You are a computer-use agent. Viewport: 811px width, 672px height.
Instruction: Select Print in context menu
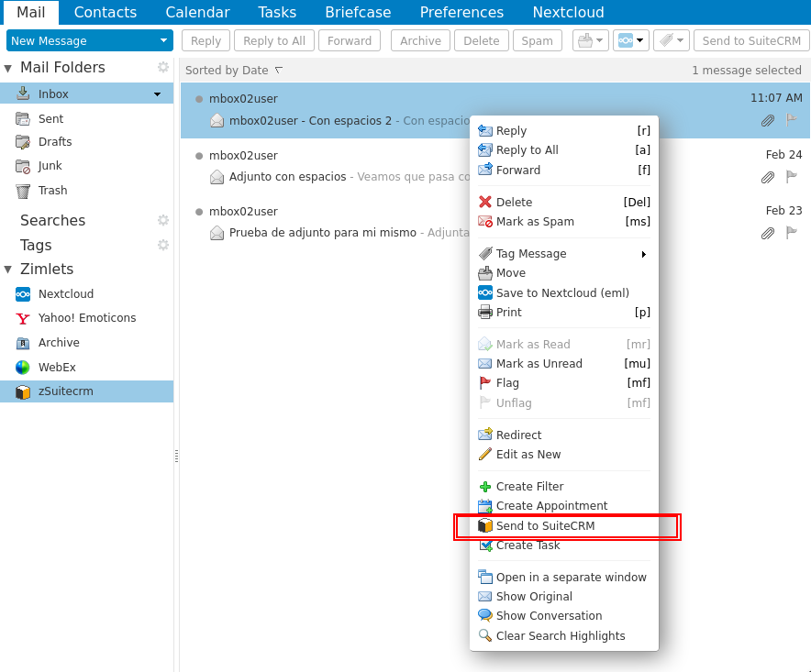564,313
